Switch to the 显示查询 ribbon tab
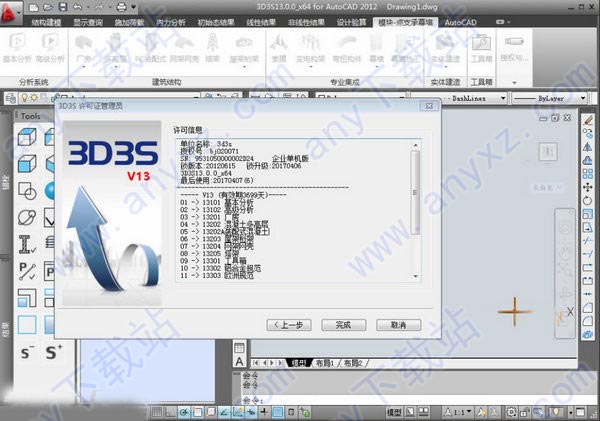The image size is (600, 421). click(x=88, y=23)
